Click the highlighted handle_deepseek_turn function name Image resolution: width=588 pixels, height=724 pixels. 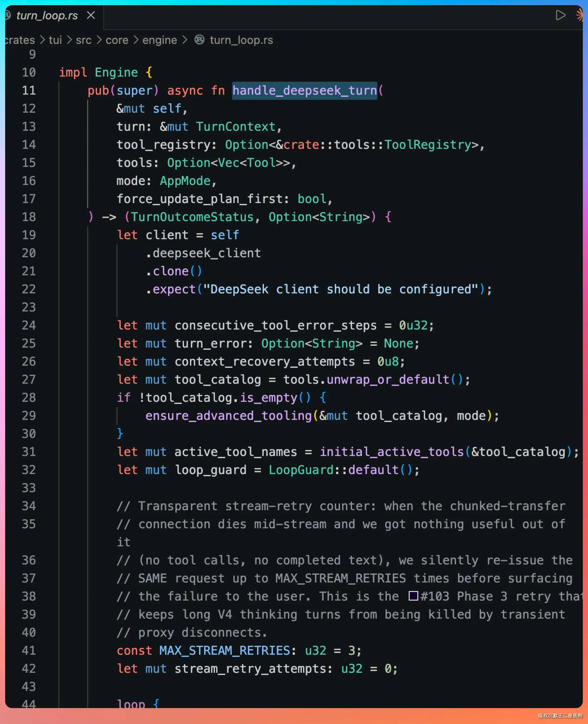click(305, 90)
